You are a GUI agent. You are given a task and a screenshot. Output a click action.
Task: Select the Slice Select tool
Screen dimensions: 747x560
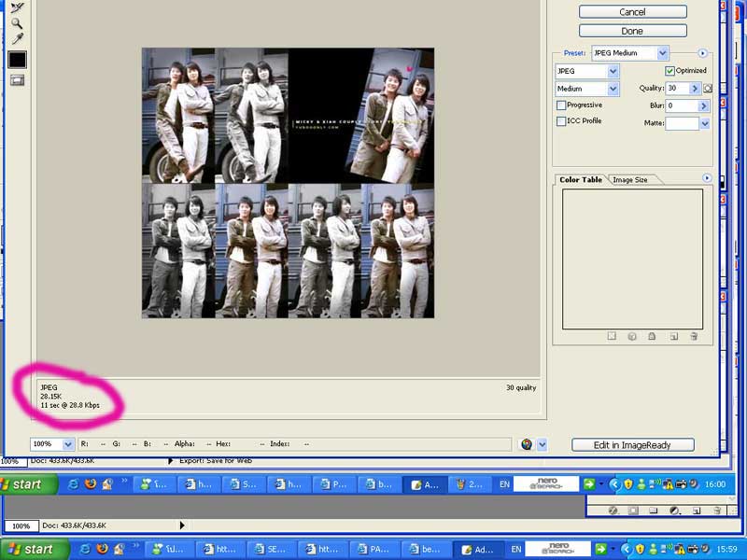point(18,7)
